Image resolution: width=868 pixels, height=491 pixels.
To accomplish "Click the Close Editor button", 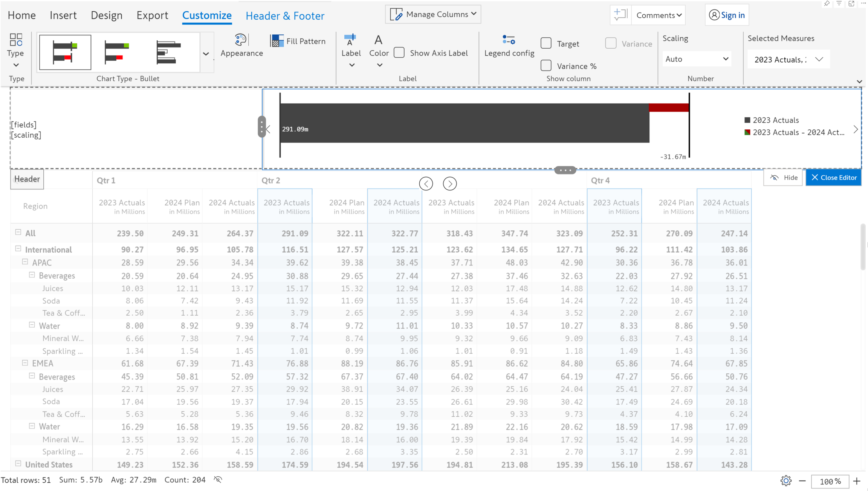I will click(x=833, y=178).
